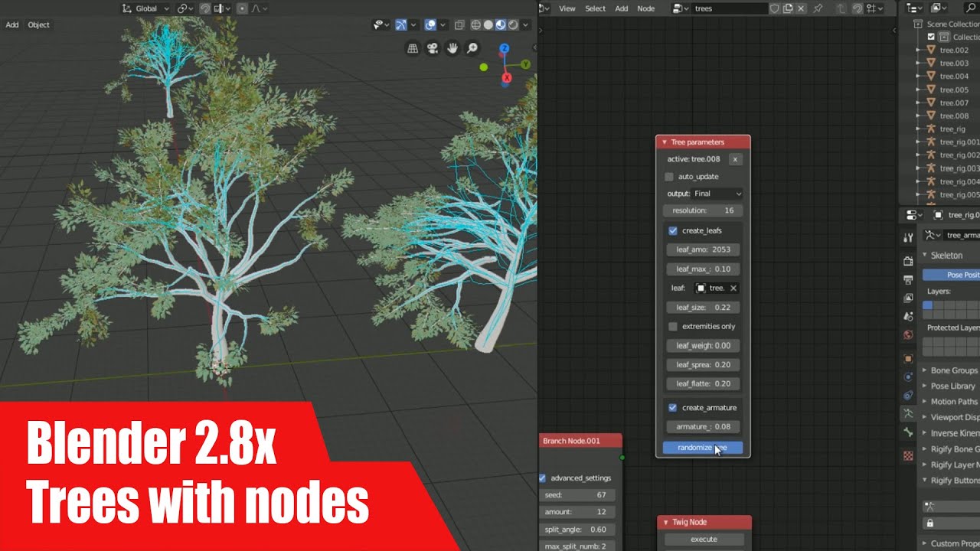Collapse the Skeleton panel
This screenshot has width=980, height=551.
point(925,255)
